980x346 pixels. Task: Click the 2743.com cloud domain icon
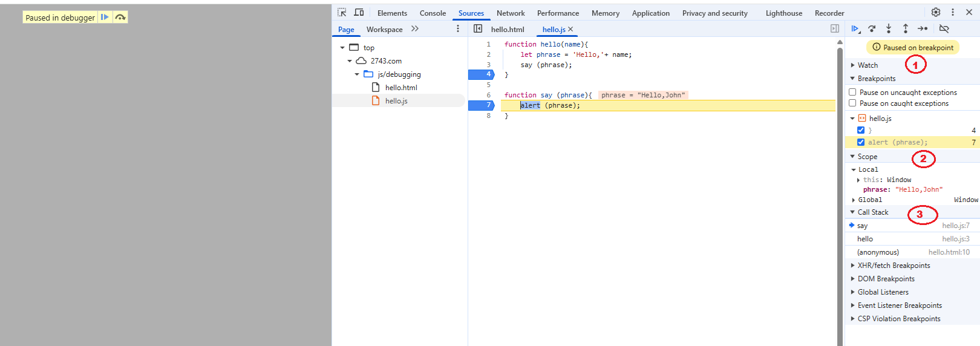361,60
